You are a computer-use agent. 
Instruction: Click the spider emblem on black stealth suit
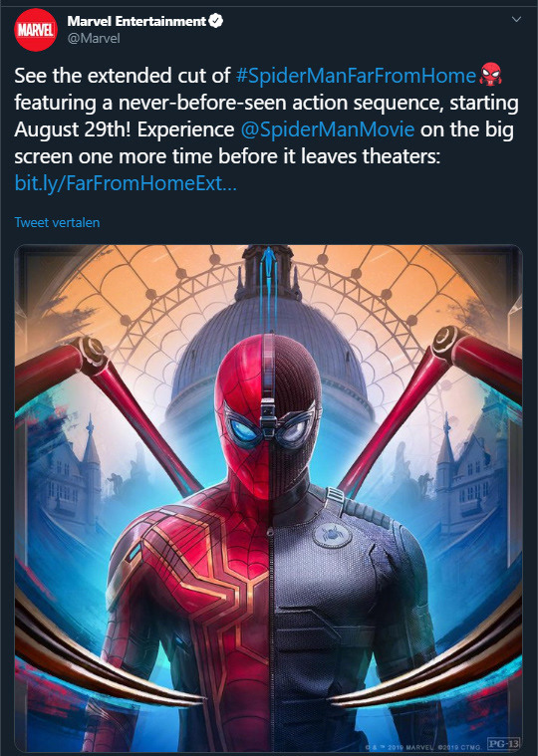point(332,535)
